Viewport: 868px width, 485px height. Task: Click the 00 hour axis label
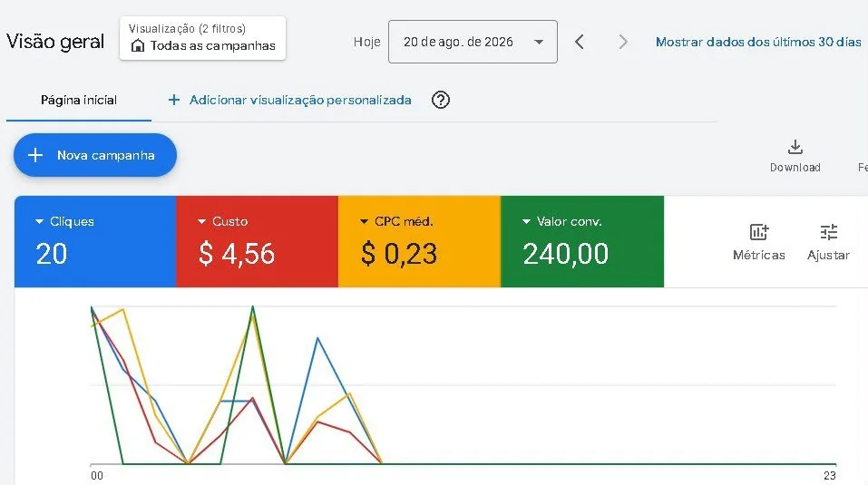97,476
